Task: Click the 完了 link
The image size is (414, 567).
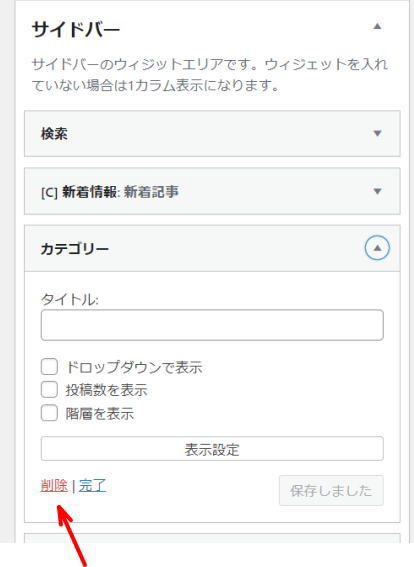Action: [92, 485]
